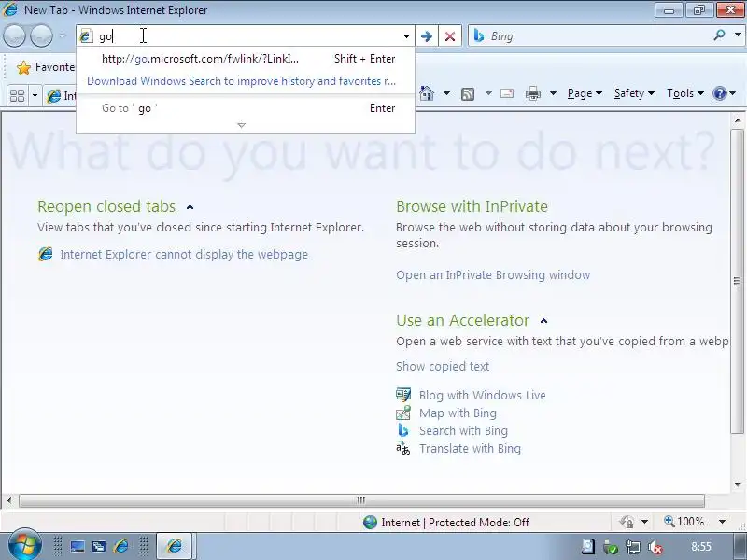Screen dimensions: 747x560
Task: Expand the address bar dropdown arrow
Action: [x=406, y=36]
